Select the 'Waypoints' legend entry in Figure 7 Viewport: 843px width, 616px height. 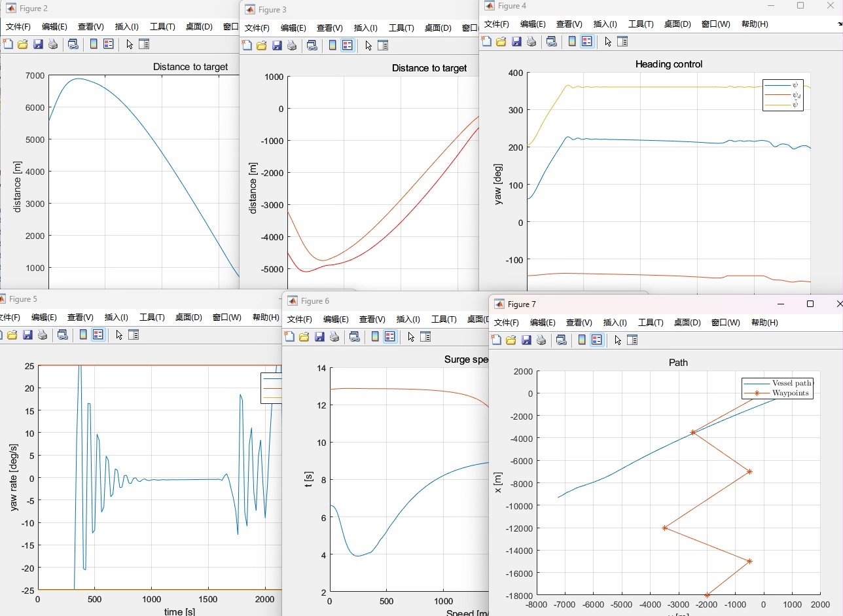(791, 393)
